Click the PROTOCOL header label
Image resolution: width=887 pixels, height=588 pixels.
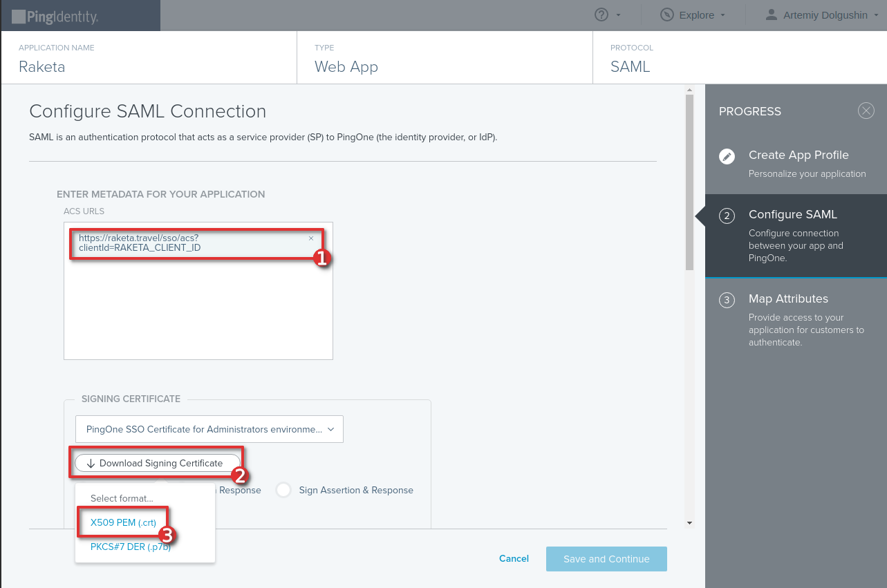click(x=632, y=48)
